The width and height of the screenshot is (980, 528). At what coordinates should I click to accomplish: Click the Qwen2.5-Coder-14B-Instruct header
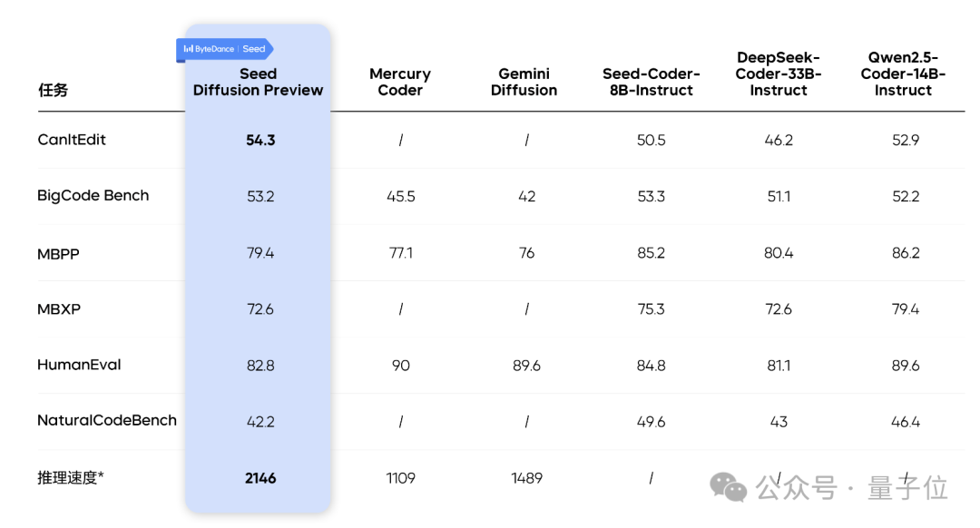[x=905, y=73]
